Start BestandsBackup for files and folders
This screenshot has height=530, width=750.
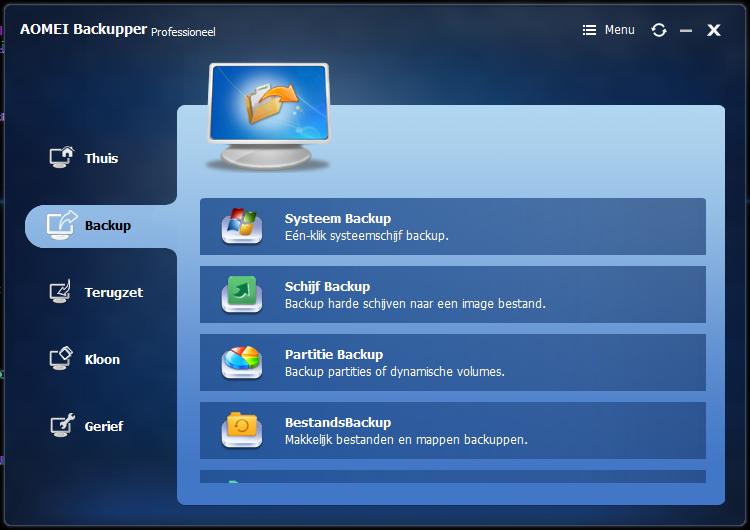(x=452, y=430)
